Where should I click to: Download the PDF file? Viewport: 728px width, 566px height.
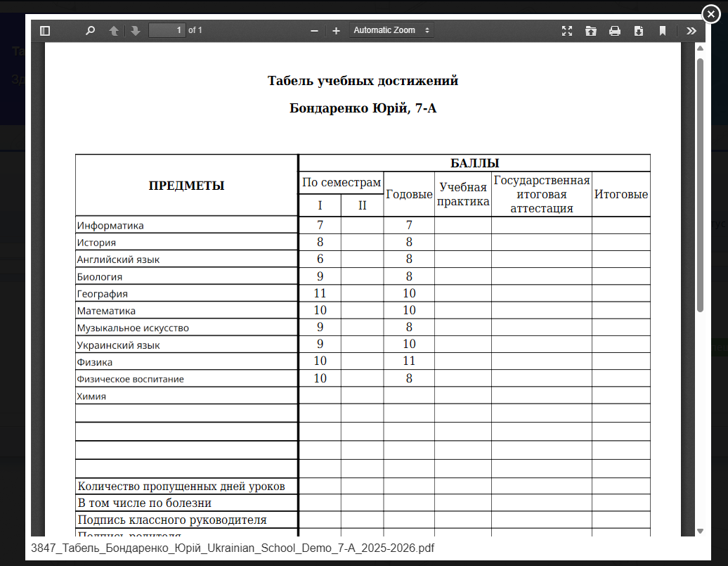pyautogui.click(x=639, y=31)
